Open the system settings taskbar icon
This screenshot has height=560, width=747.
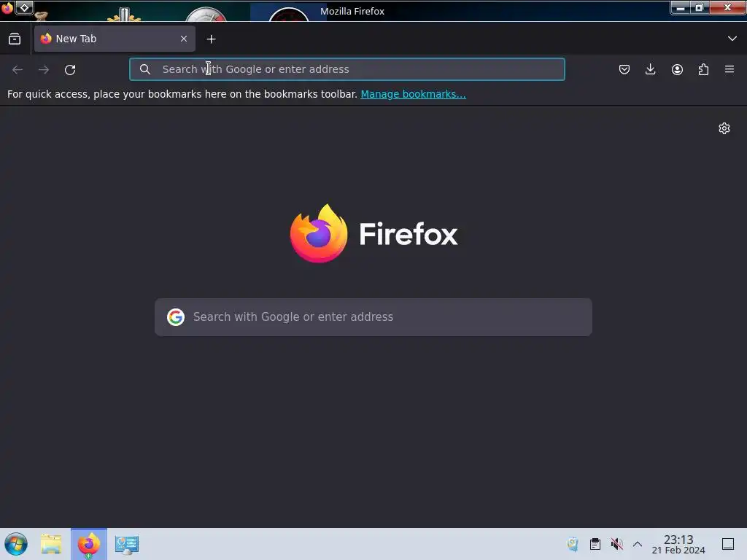(x=127, y=544)
